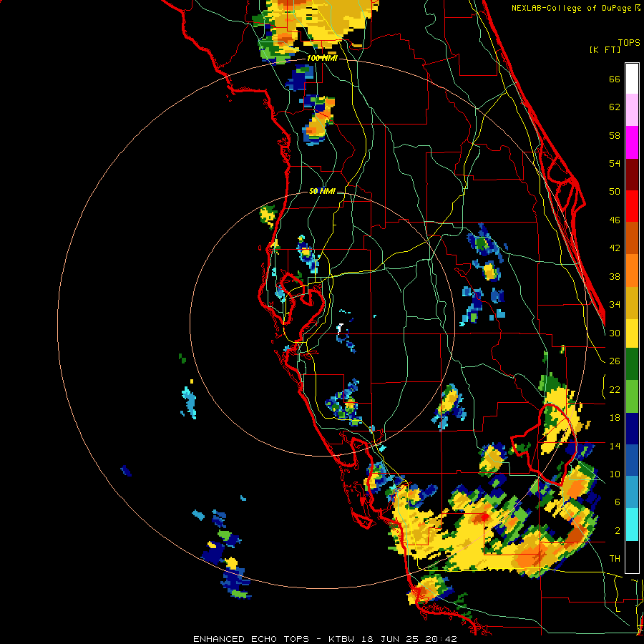Click the TH threshold legend label

click(x=615, y=559)
